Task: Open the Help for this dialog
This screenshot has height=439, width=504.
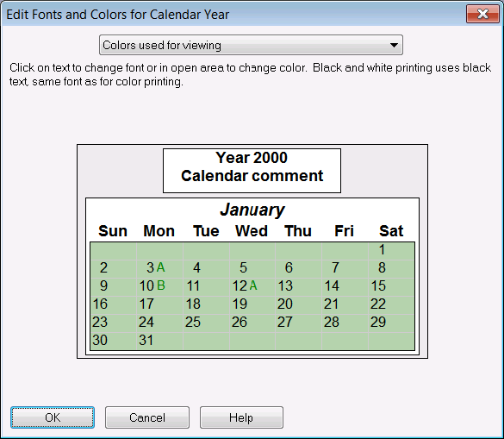Action: coord(241,417)
